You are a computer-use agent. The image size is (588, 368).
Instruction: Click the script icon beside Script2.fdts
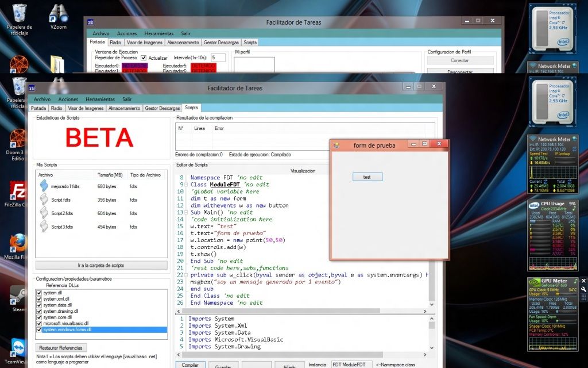[x=44, y=213]
